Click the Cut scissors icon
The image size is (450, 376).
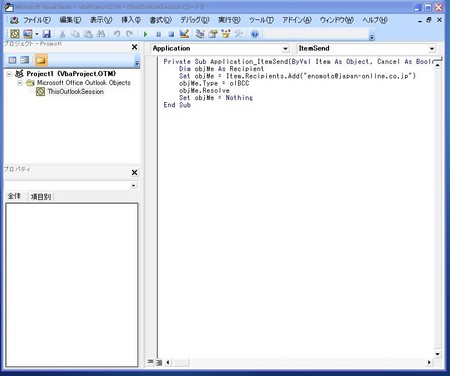62,34
